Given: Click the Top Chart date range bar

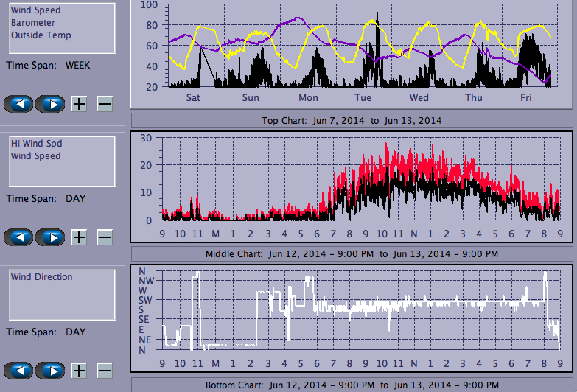Looking at the screenshot, I should 352,121.
